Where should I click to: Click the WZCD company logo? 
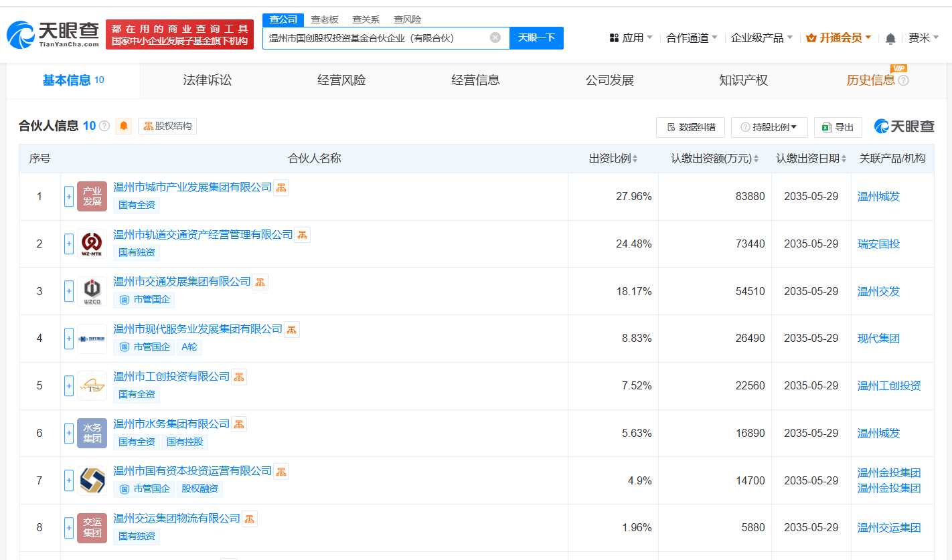click(92, 291)
